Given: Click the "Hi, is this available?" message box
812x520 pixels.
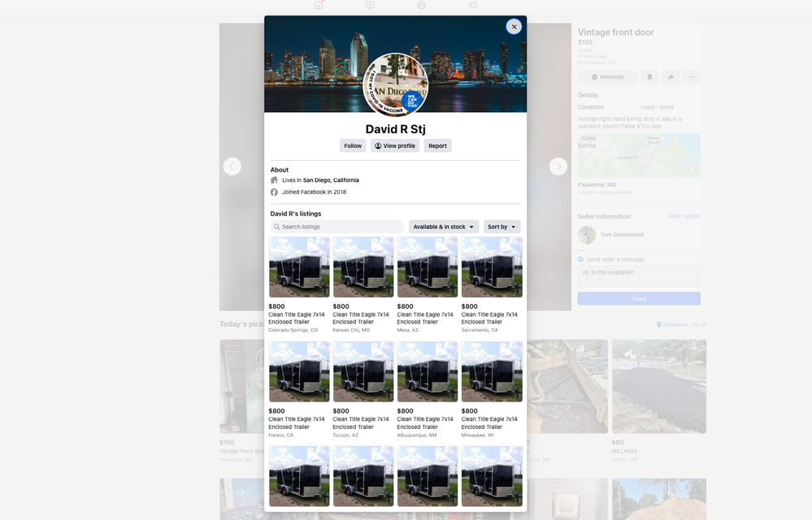Looking at the screenshot, I should 639,276.
